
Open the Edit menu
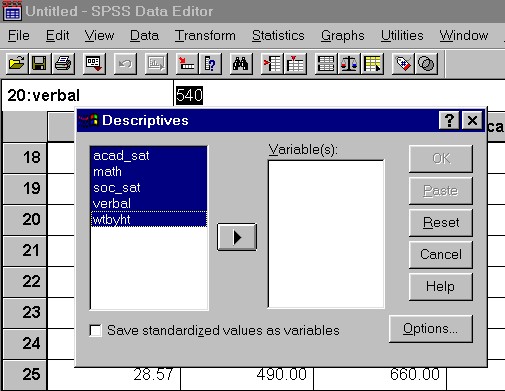tap(57, 35)
